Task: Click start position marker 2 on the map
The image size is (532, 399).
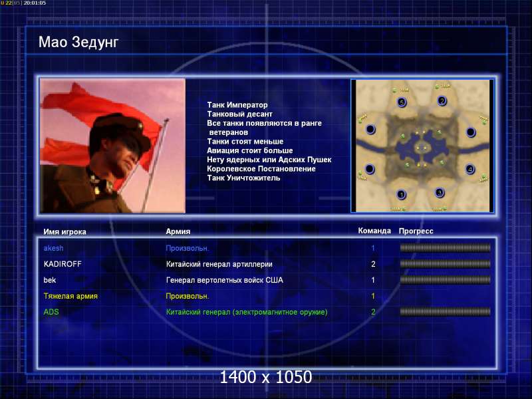Action: coord(442,101)
